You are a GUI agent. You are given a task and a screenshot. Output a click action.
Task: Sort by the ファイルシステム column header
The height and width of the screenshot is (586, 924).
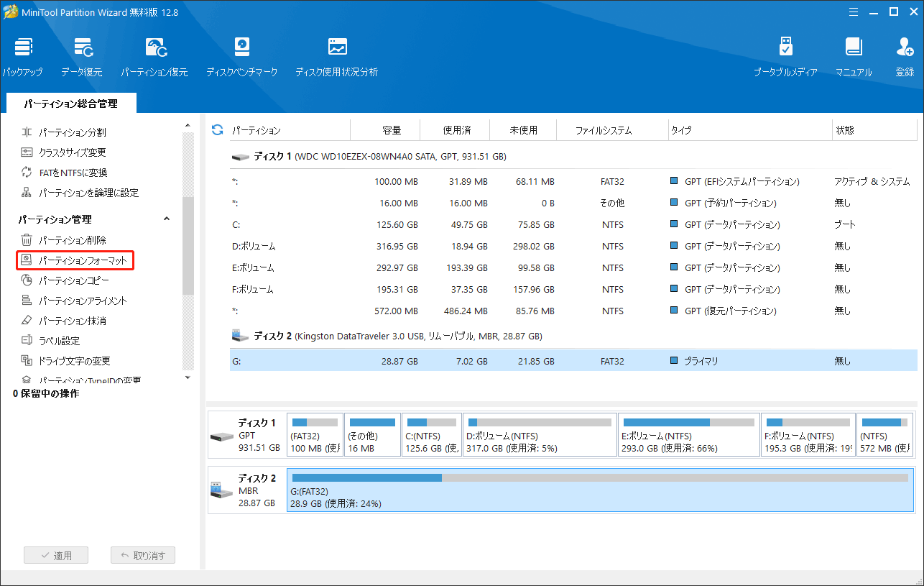613,130
